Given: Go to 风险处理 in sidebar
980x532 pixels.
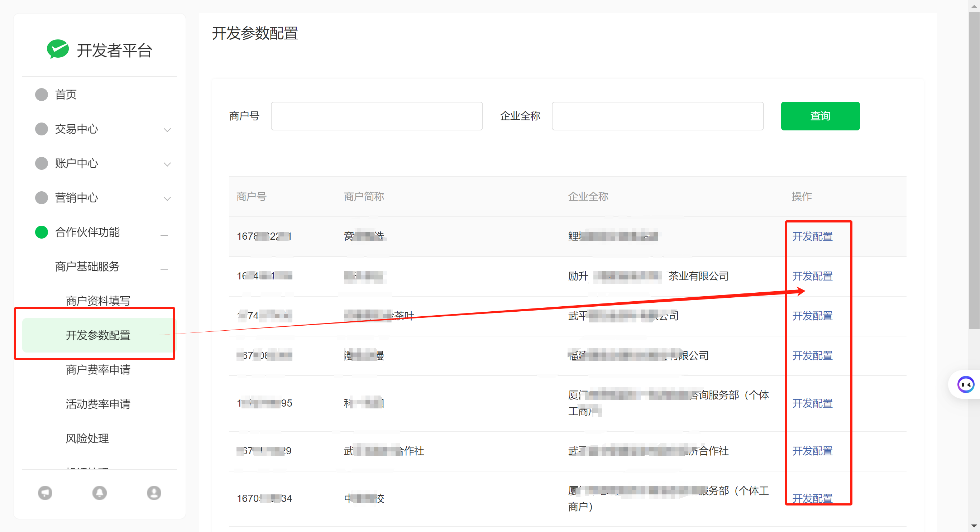Looking at the screenshot, I should tap(87, 438).
